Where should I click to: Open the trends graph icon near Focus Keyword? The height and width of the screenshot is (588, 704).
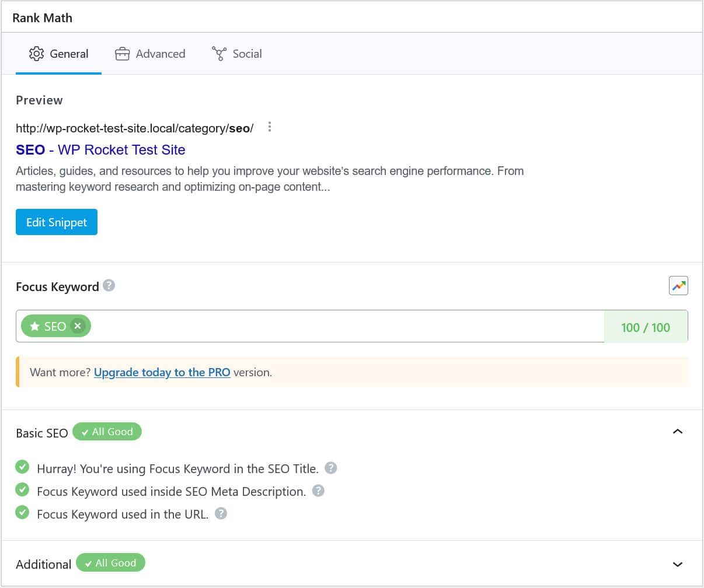point(678,285)
